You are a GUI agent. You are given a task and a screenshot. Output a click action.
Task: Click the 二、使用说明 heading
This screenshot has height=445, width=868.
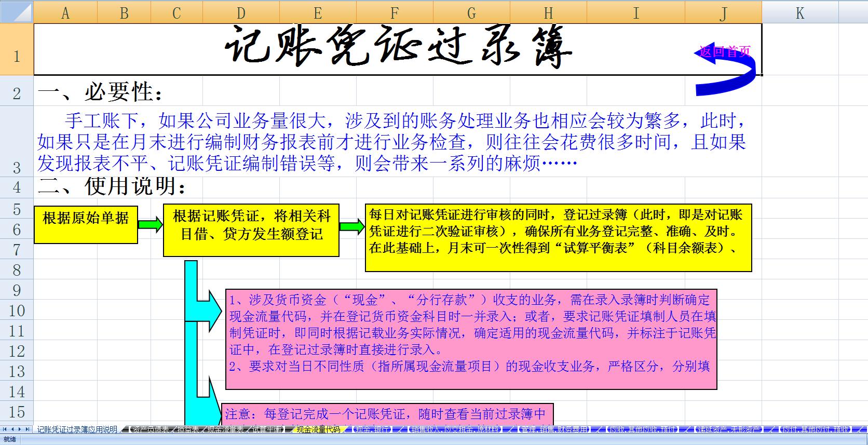(x=112, y=186)
